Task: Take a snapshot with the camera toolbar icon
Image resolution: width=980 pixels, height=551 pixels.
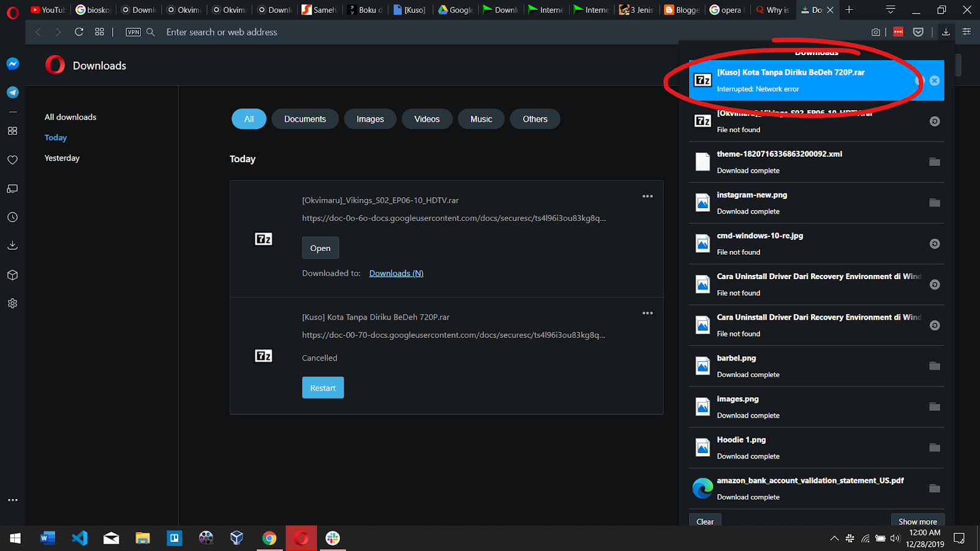Action: pyautogui.click(x=875, y=32)
